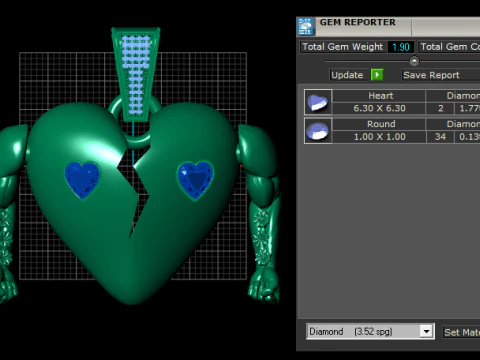The height and width of the screenshot is (360, 480).
Task: Select the pave-set bail on top
Action: coord(136,73)
